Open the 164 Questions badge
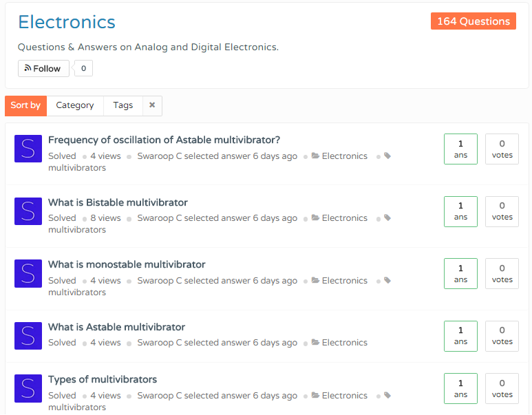Screen dimensions: 532x415 click(x=474, y=21)
